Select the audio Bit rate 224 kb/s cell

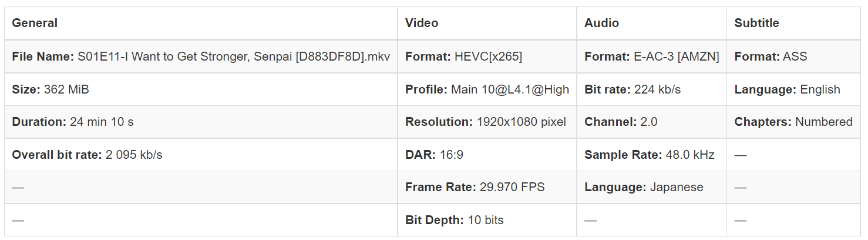pos(633,90)
